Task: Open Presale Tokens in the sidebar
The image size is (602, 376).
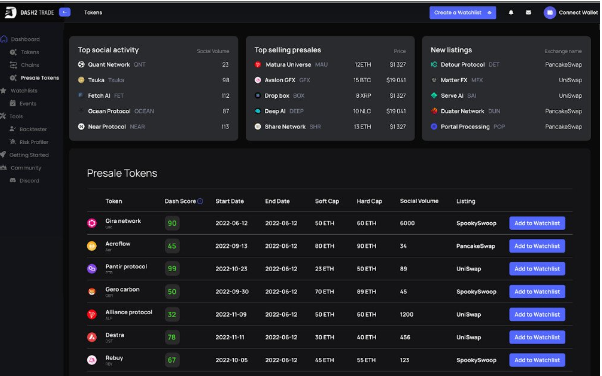Action: coord(35,78)
